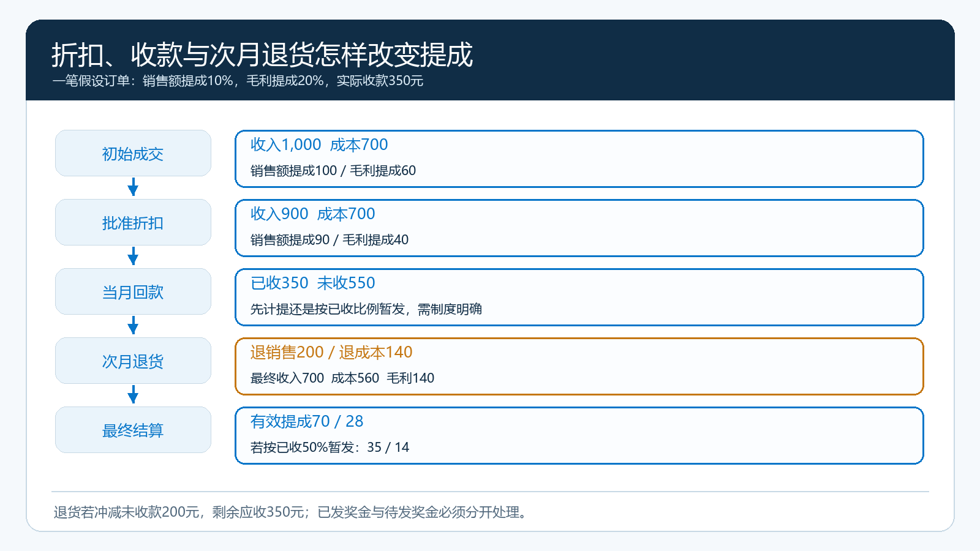
Task: Select the orange heading 退销售200 / 退成本140
Action: pyautogui.click(x=331, y=352)
